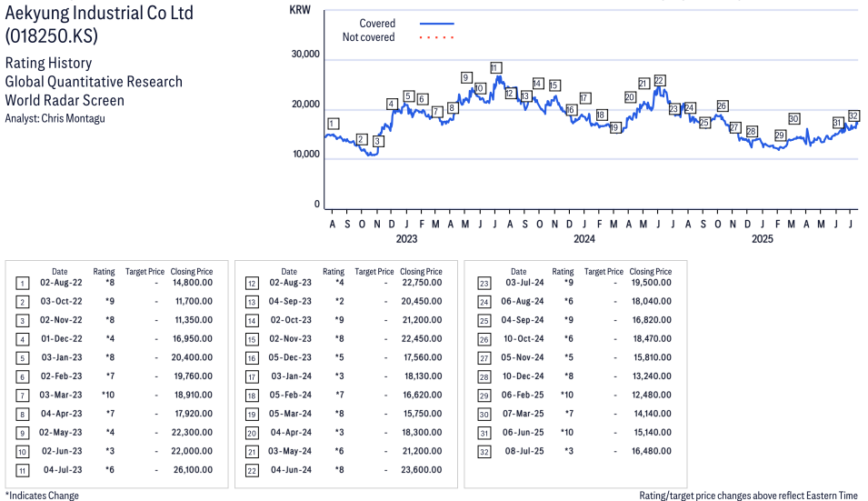Click the 10-Dec-24 date cell
The height and width of the screenshot is (501, 868).
[524, 376]
